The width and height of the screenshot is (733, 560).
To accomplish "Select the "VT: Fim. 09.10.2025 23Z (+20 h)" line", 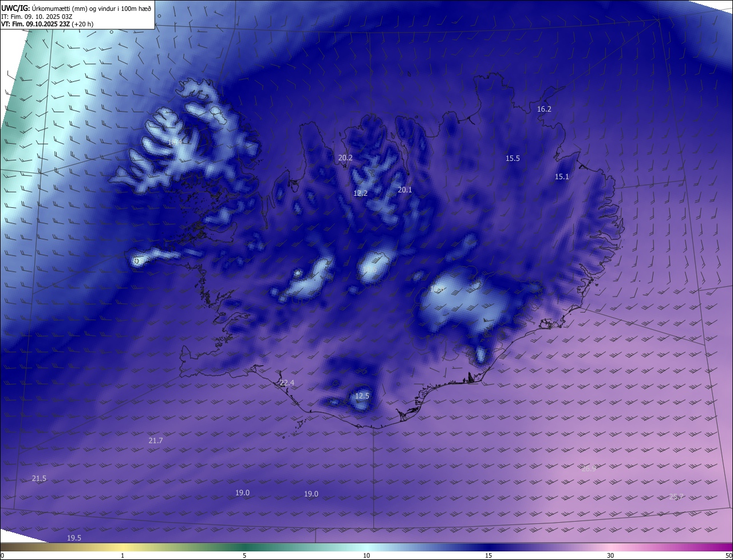I will tap(48, 24).
